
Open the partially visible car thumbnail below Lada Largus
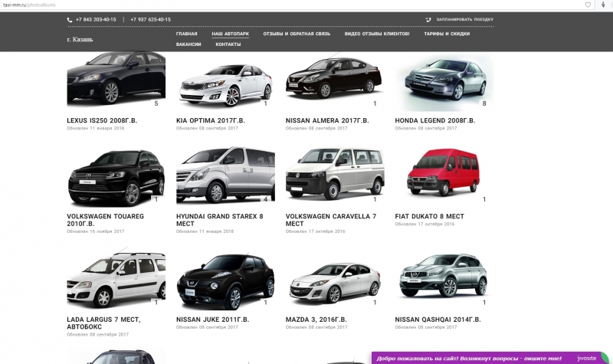coord(116,356)
